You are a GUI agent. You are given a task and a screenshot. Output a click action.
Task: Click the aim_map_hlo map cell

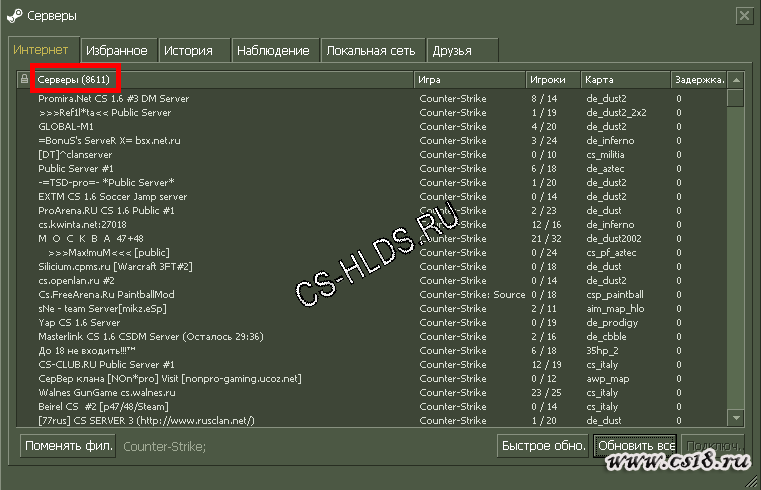tap(615, 309)
